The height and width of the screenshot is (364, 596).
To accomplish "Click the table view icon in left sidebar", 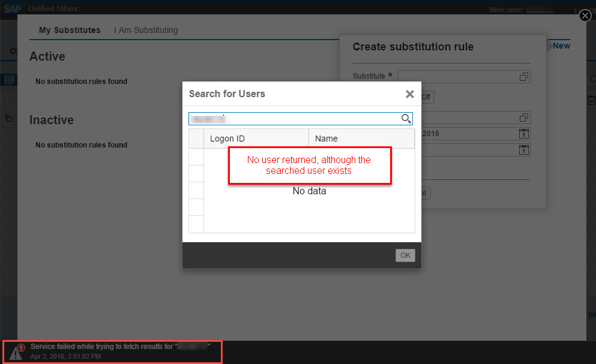I will (10, 80).
